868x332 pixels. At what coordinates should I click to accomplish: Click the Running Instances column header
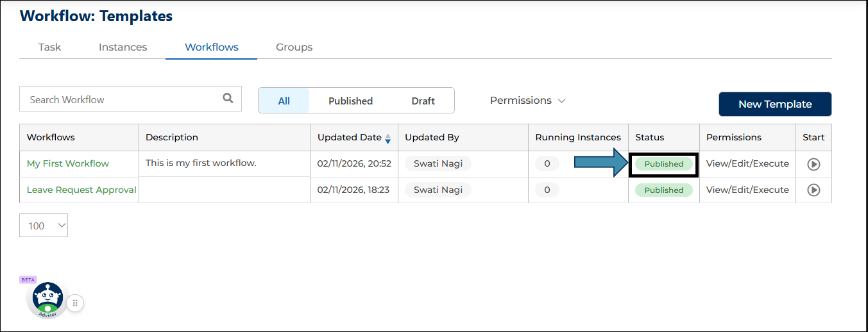tap(578, 137)
